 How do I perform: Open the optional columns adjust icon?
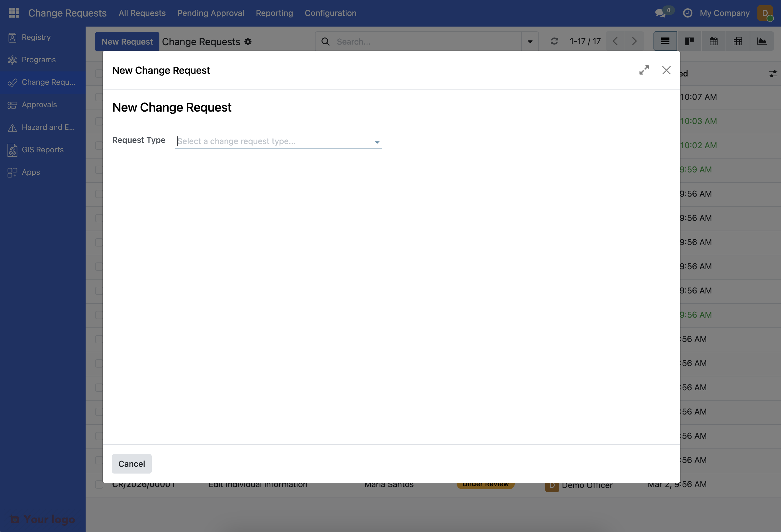773,74
